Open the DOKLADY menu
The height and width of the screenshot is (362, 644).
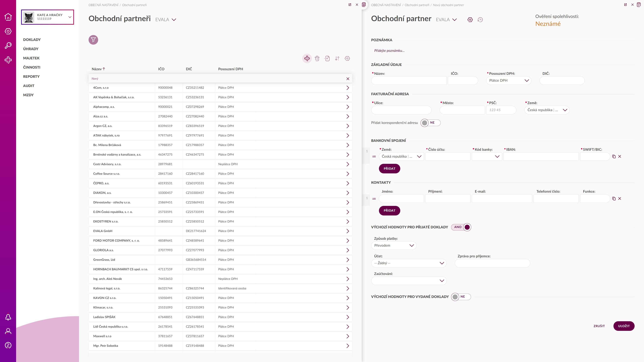coord(32,40)
